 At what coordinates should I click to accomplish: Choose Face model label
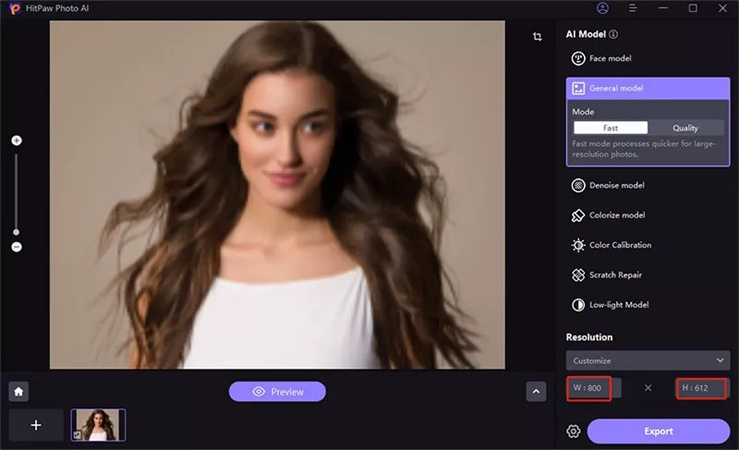point(610,58)
